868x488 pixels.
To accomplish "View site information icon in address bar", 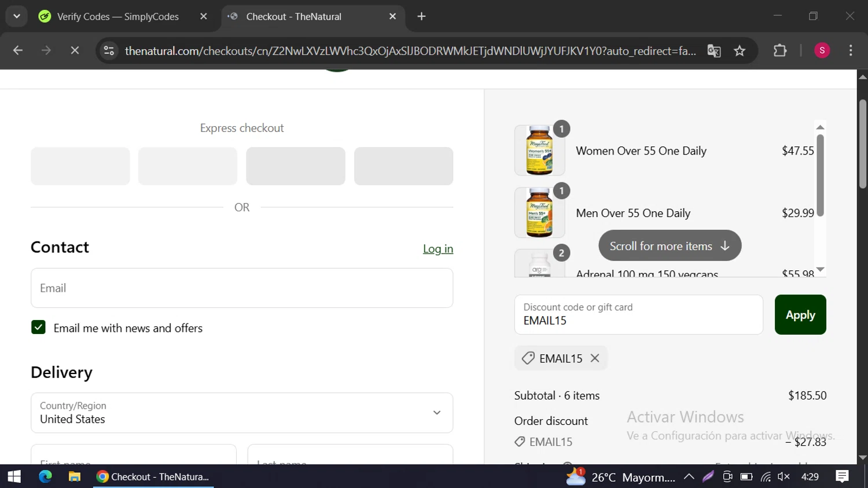I will 109,51.
